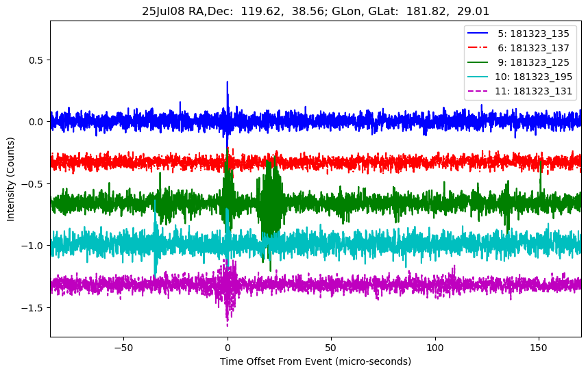
Task: Click the cyan spike near −35 microseconds
Action: 155,240
